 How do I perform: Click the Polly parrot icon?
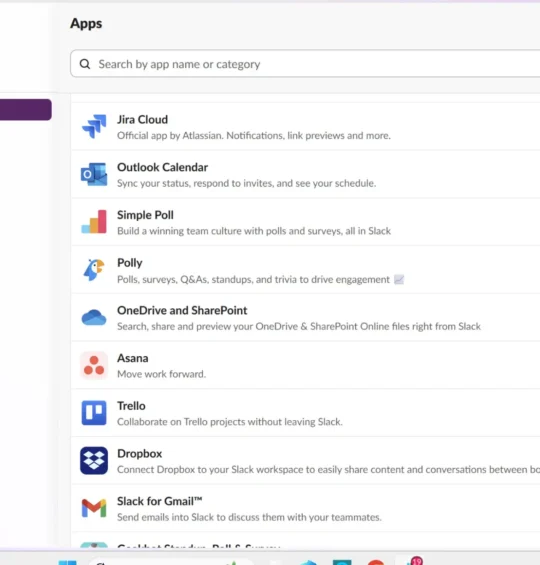(x=94, y=270)
